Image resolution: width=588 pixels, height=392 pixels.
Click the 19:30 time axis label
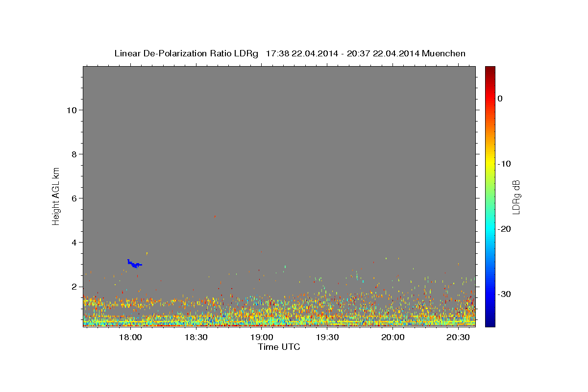pos(328,337)
